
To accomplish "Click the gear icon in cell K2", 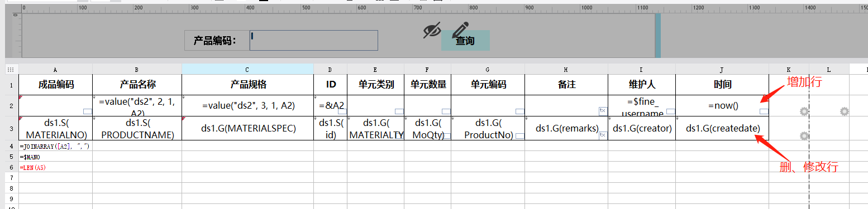I will click(x=804, y=111).
